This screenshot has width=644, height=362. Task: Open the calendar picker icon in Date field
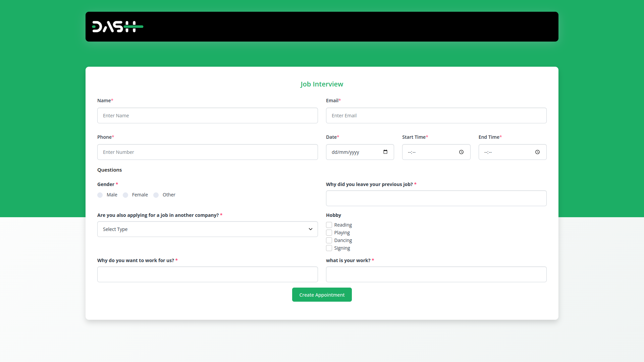point(385,152)
